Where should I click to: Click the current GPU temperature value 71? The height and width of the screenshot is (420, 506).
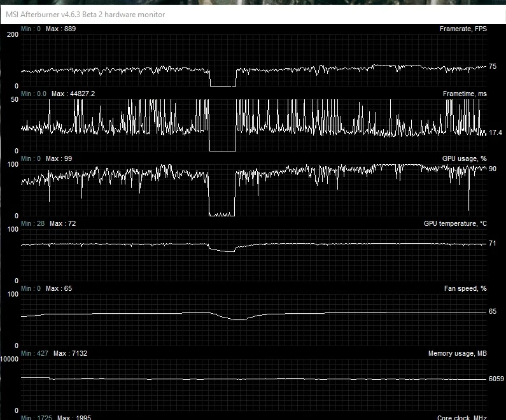tap(492, 243)
